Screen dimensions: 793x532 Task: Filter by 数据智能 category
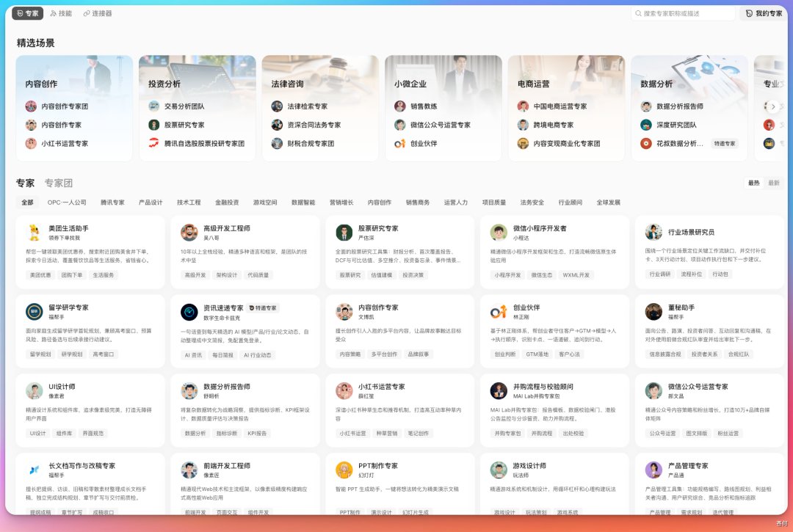point(303,203)
